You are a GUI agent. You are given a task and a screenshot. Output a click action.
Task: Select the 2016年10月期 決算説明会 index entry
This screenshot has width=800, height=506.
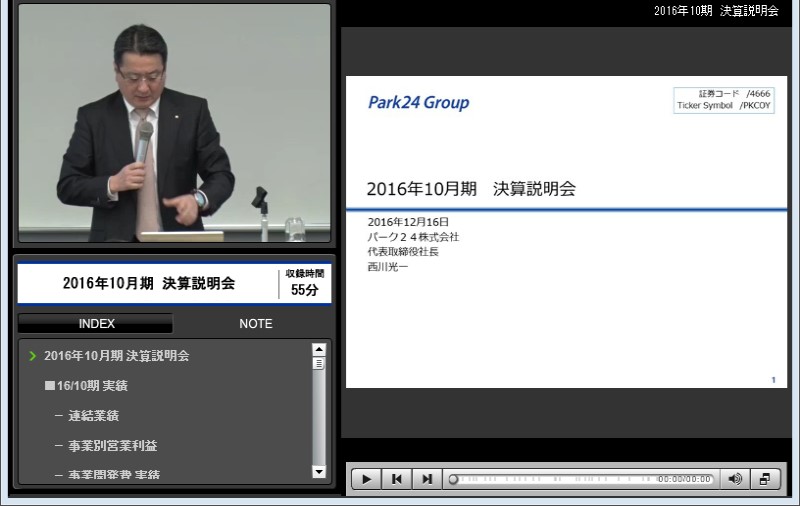pyautogui.click(x=116, y=355)
